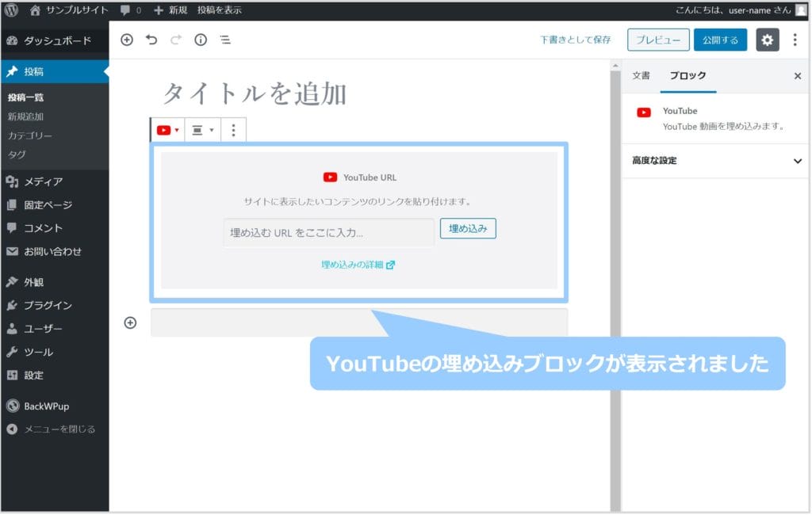Image resolution: width=812 pixels, height=515 pixels.
Task: Click the プレビュー button
Action: [x=658, y=40]
